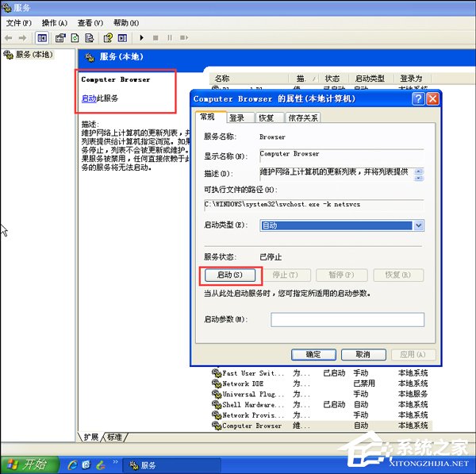Click the Pause Service toolbar icon

(170, 37)
